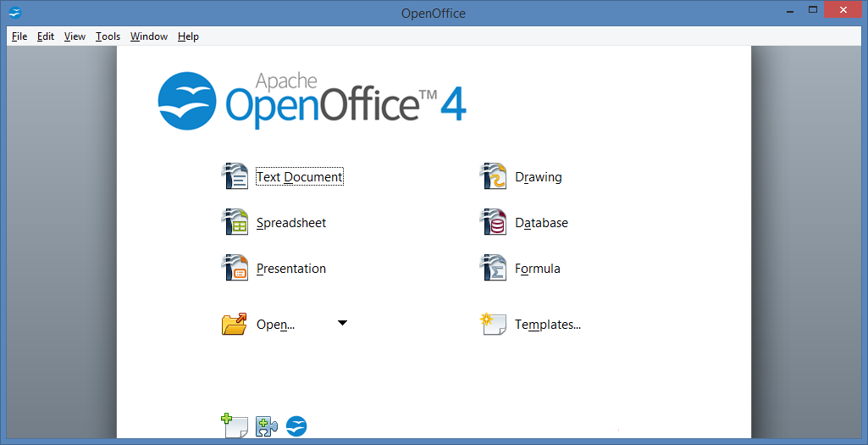
Task: Open the File menu
Action: pyautogui.click(x=19, y=36)
